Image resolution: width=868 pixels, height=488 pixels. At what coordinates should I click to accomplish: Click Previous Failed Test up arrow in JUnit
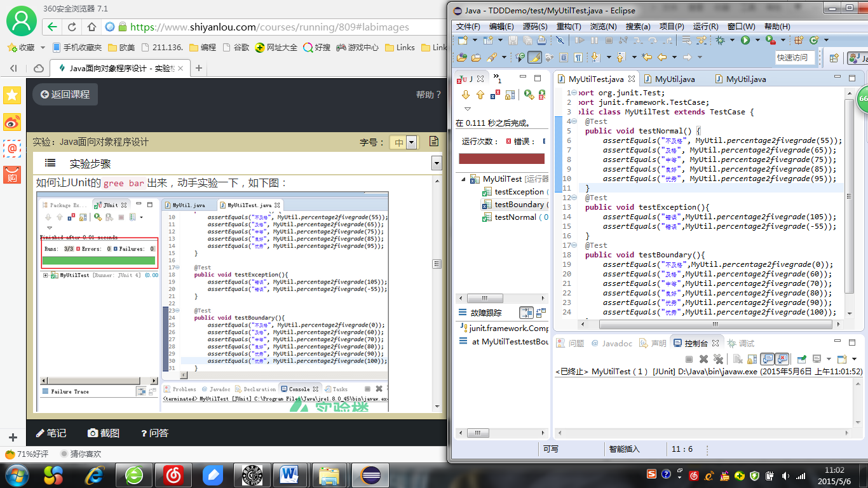click(x=480, y=95)
